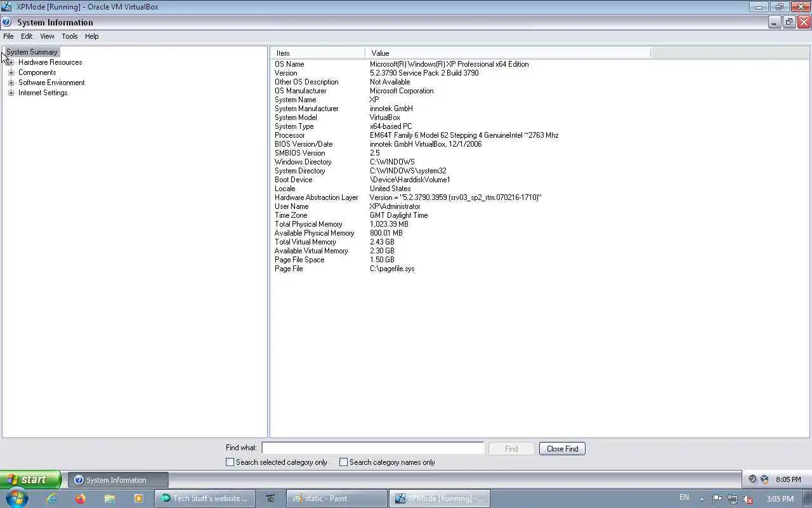Open the File menu
The width and height of the screenshot is (812, 508).
tap(8, 36)
